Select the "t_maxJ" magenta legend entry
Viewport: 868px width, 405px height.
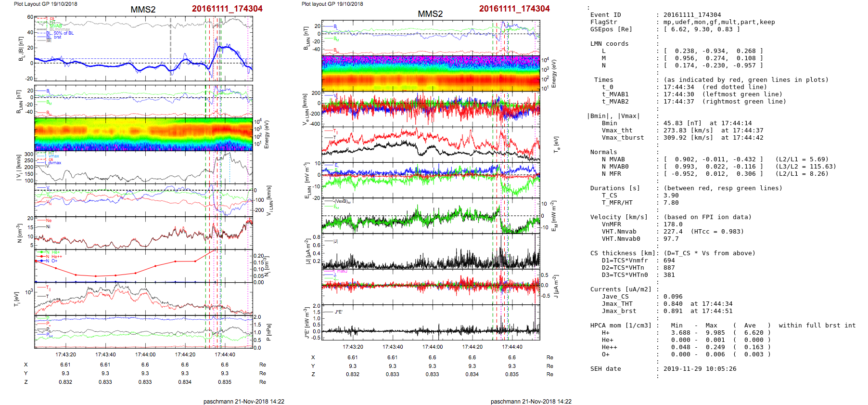(341, 271)
